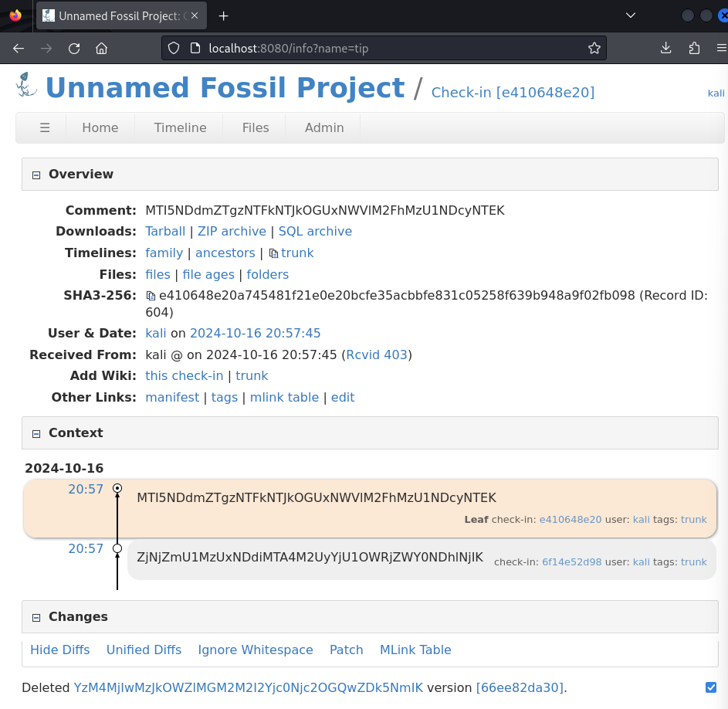
Task: Click the Patch link
Action: (x=347, y=650)
